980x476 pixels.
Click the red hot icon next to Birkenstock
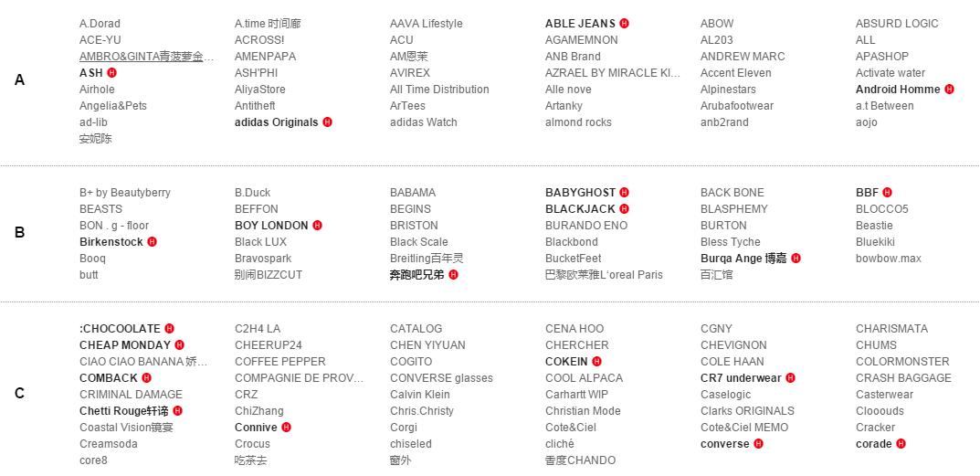click(153, 242)
